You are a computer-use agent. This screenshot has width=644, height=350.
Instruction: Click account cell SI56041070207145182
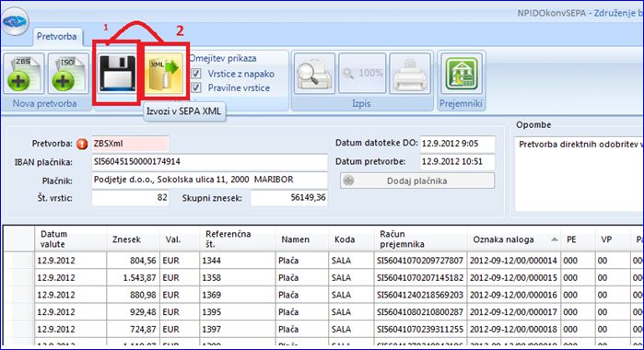click(x=420, y=278)
